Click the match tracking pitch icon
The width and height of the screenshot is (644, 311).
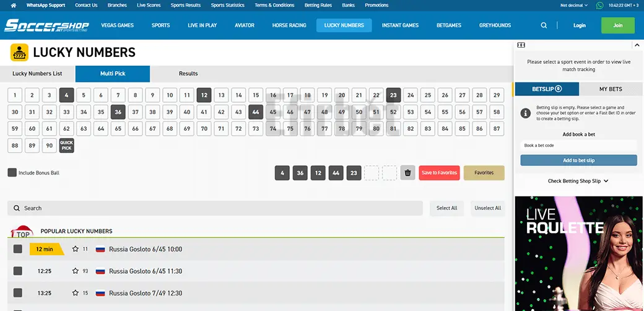tap(521, 45)
